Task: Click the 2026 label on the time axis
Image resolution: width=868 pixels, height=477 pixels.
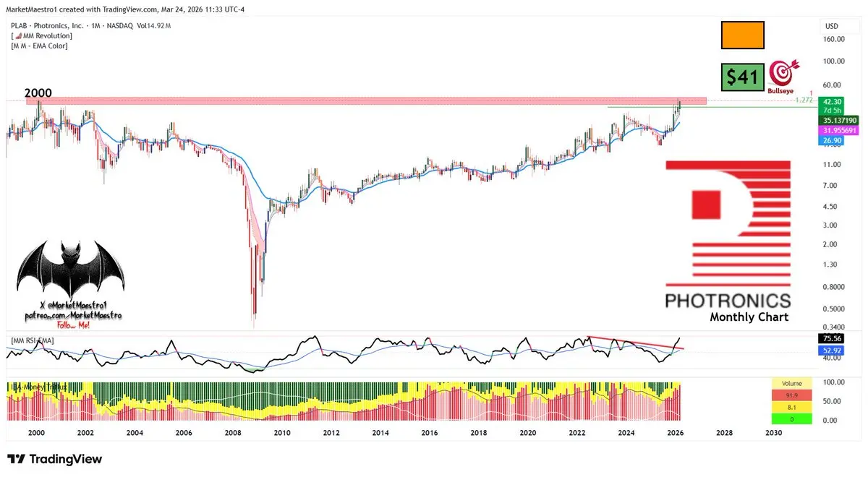Action: (x=676, y=433)
